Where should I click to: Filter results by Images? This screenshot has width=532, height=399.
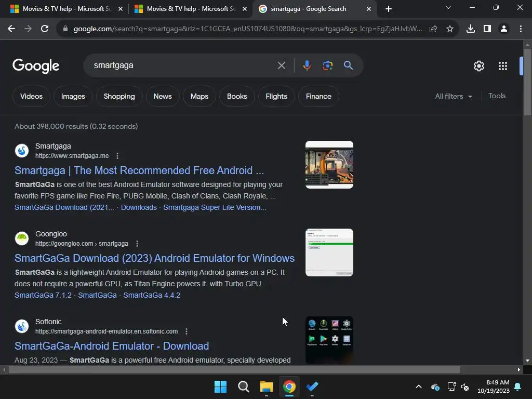[73, 96]
